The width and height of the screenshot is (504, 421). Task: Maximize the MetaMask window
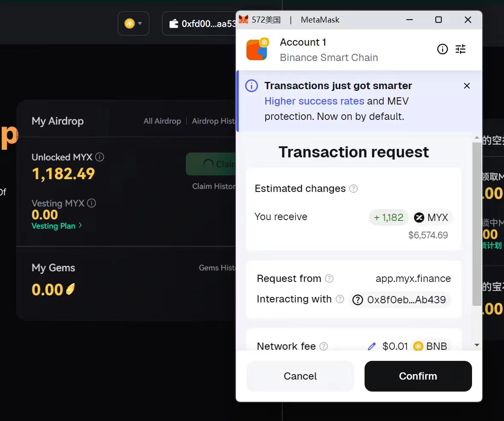tap(438, 20)
